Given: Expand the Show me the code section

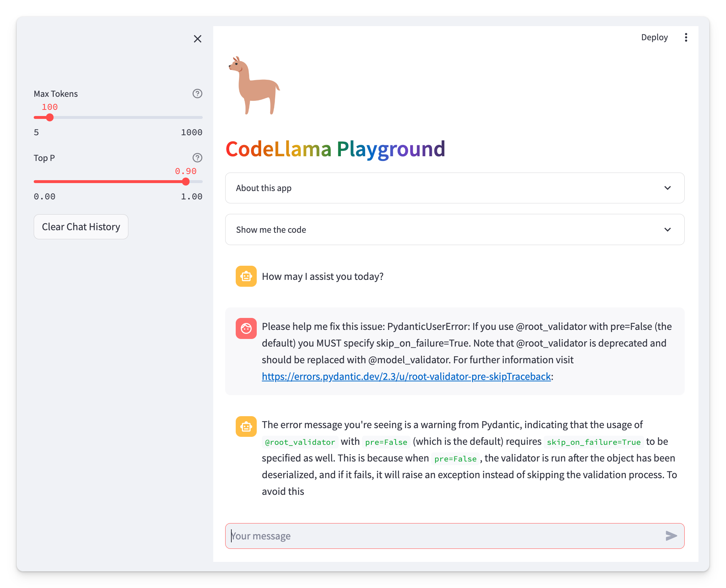Looking at the screenshot, I should click(454, 229).
